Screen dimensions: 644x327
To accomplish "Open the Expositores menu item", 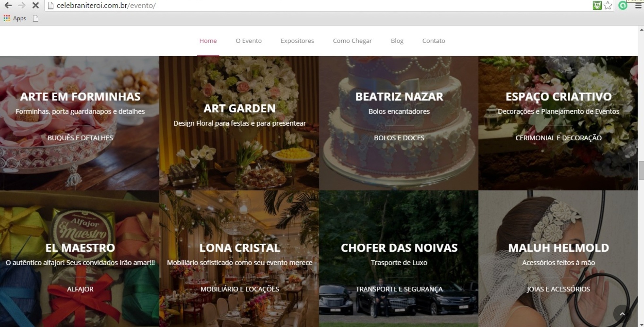I will [297, 41].
